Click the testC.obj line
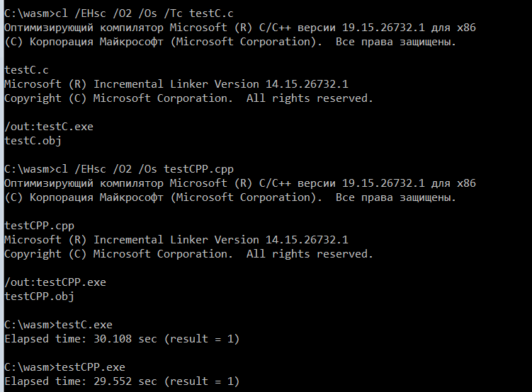 pos(33,141)
